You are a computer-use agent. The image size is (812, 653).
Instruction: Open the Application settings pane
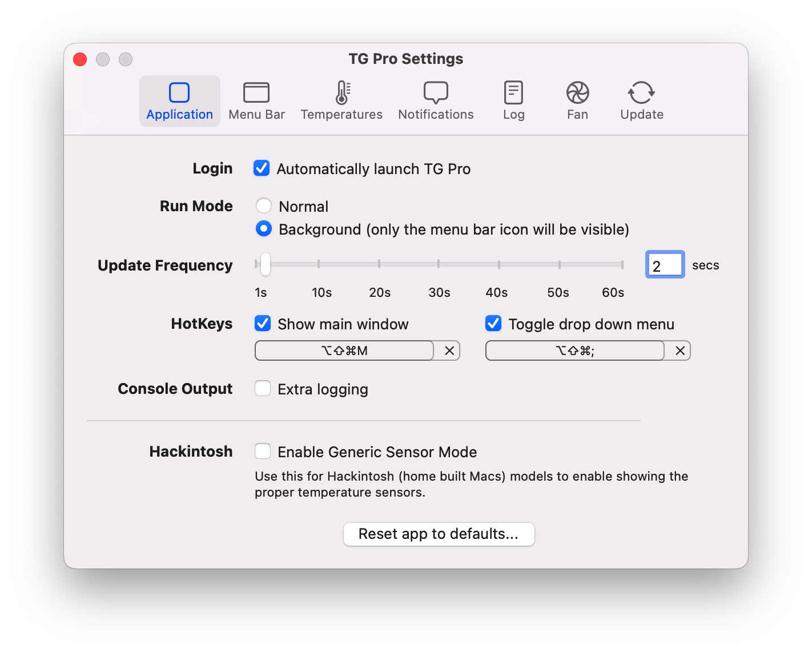(x=179, y=100)
